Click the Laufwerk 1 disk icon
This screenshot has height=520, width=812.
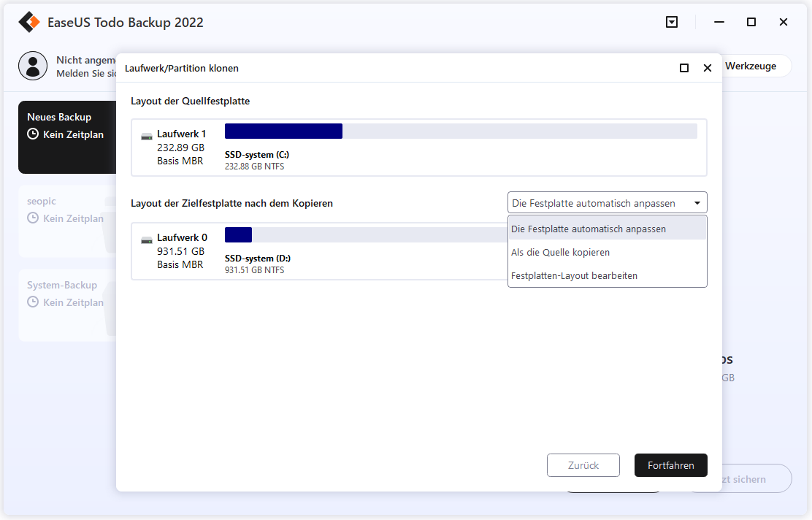(x=147, y=137)
